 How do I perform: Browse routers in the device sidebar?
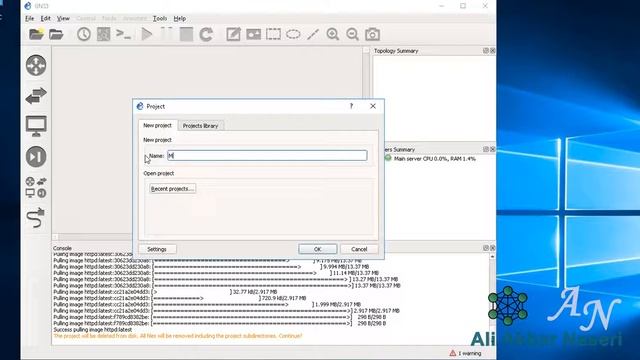coord(36,65)
